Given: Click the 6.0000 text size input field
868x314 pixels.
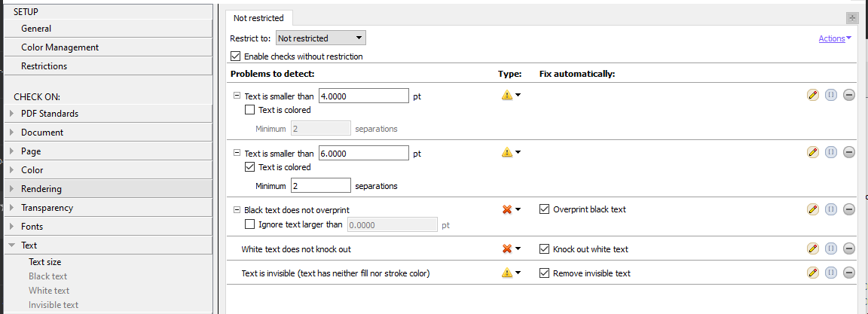Looking at the screenshot, I should [x=364, y=153].
